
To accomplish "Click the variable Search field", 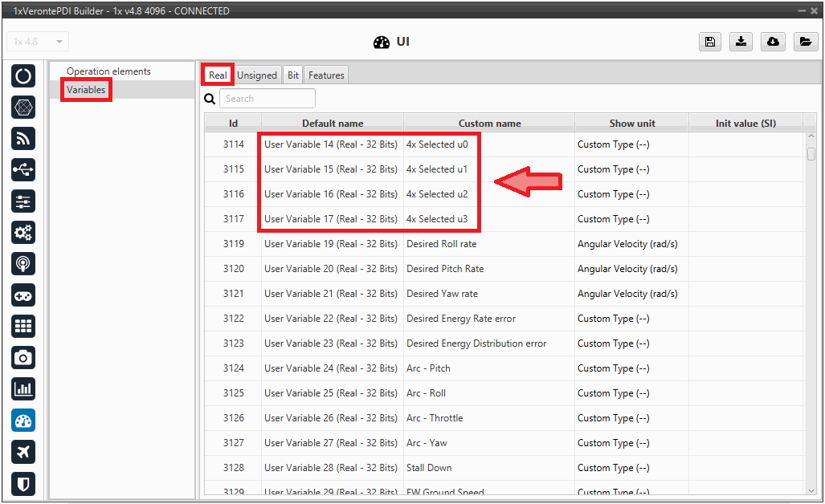I will click(267, 99).
